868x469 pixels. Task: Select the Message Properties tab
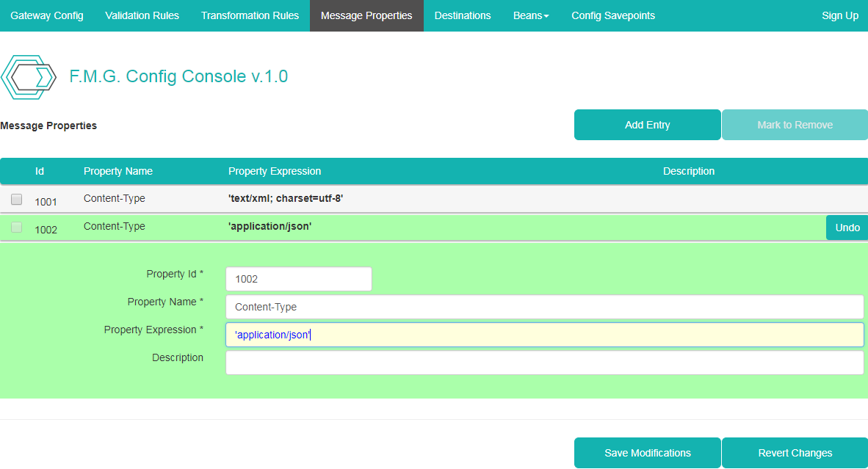coord(366,15)
